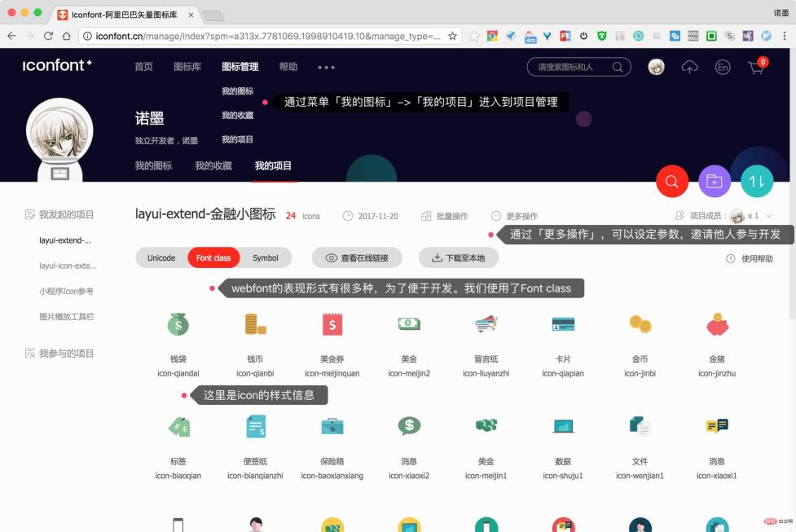Click the browser reload icon
This screenshot has width=796, height=532.
click(48, 36)
